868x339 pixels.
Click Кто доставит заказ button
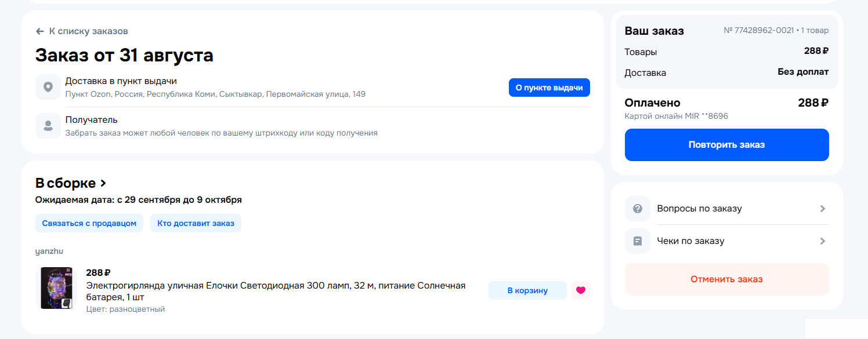(196, 223)
